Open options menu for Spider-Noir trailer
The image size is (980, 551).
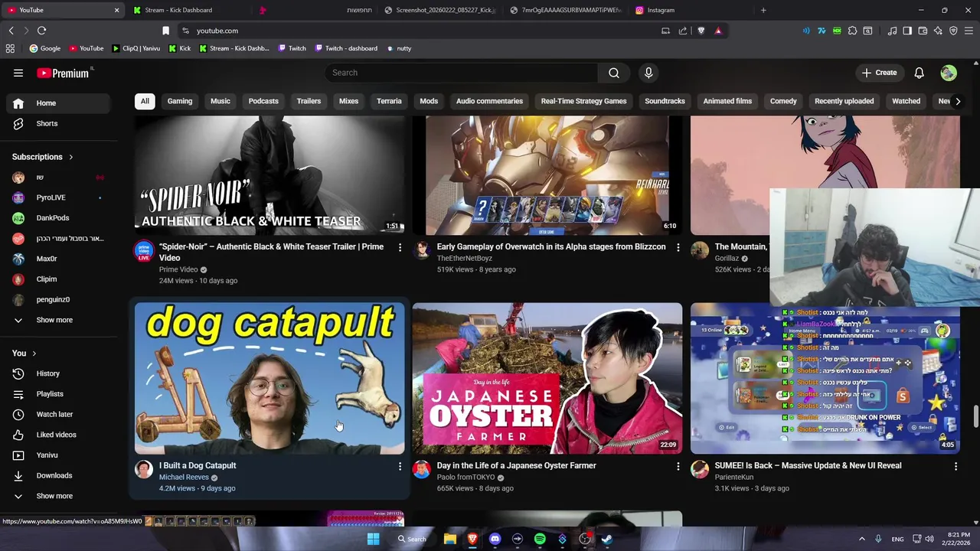400,247
